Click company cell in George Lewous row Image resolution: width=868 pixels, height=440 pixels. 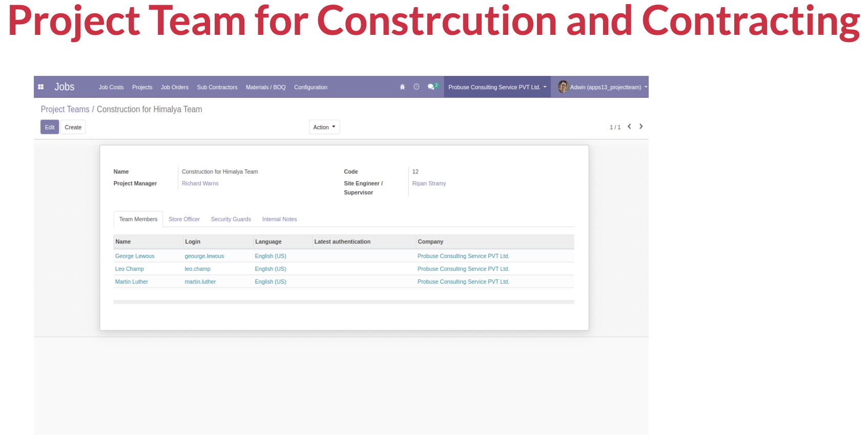coord(463,256)
